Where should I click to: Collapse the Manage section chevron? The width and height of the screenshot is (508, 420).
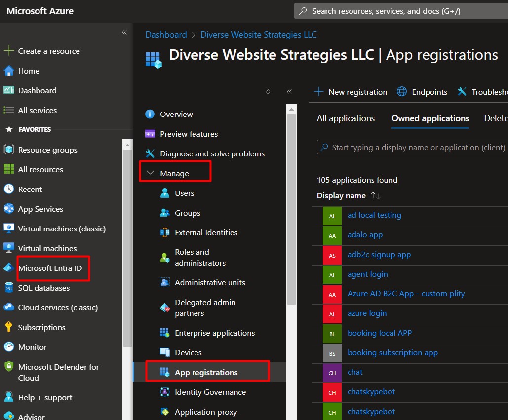click(150, 173)
